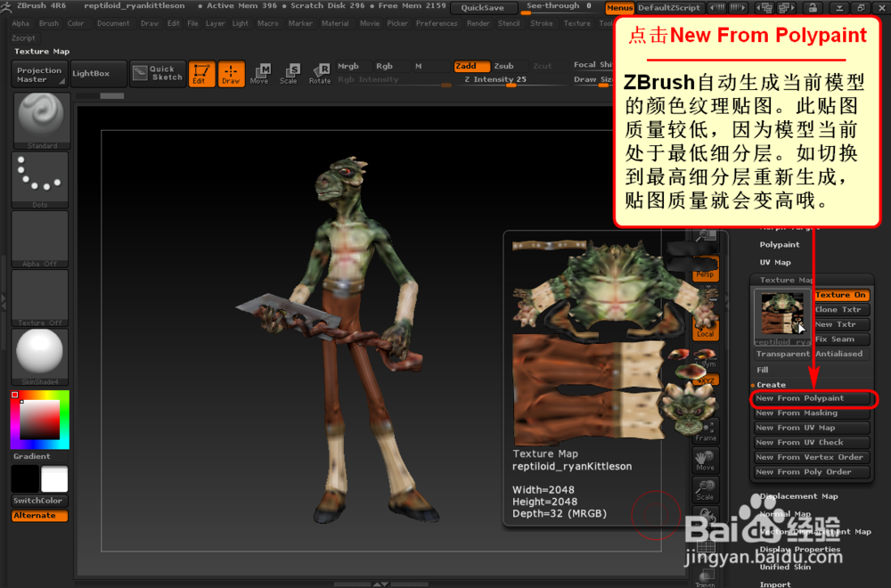Toggle XYZ rotation mode button
Viewport: 891px width, 588px height.
706,380
